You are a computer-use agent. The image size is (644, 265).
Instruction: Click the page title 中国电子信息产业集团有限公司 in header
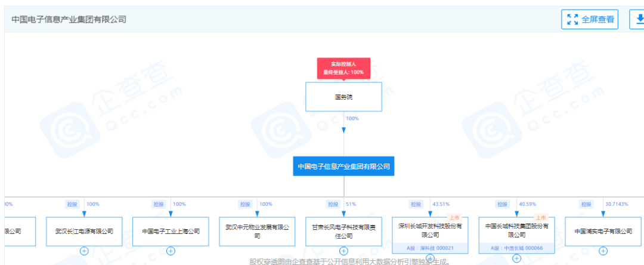(69, 19)
